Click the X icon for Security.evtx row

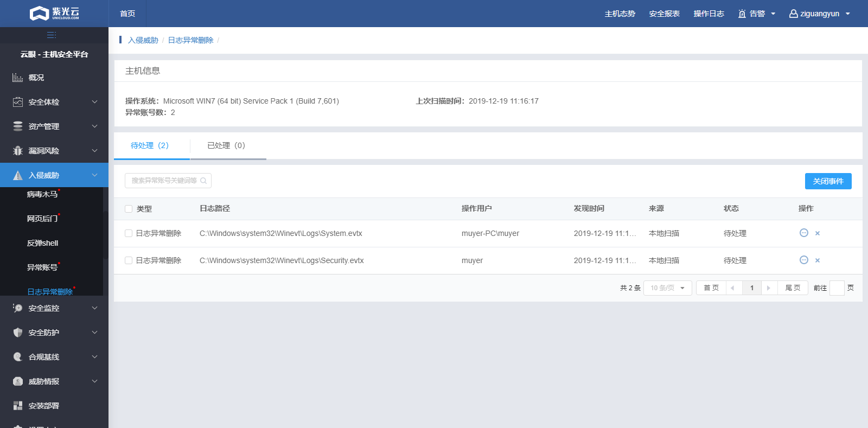[x=818, y=260]
